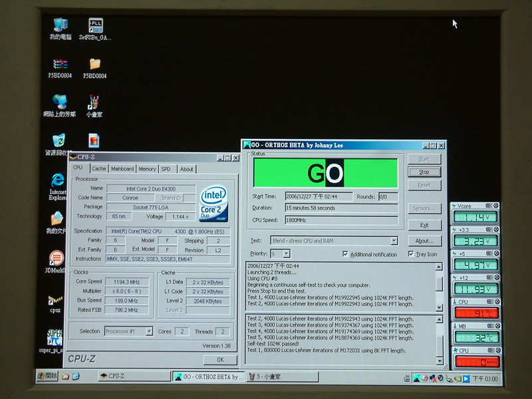532x399 pixels.
Task: Open settings icon on the MB temperature widget
Action: [x=491, y=326]
